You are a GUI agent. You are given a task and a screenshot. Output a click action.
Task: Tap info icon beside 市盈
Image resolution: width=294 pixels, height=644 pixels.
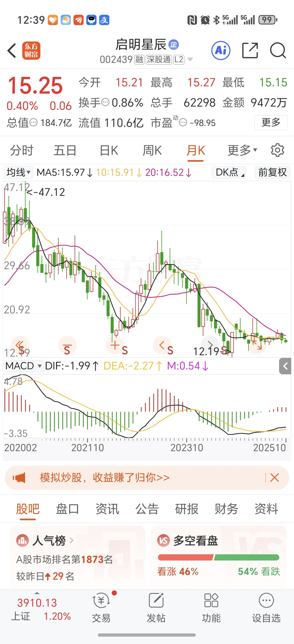tap(183, 123)
